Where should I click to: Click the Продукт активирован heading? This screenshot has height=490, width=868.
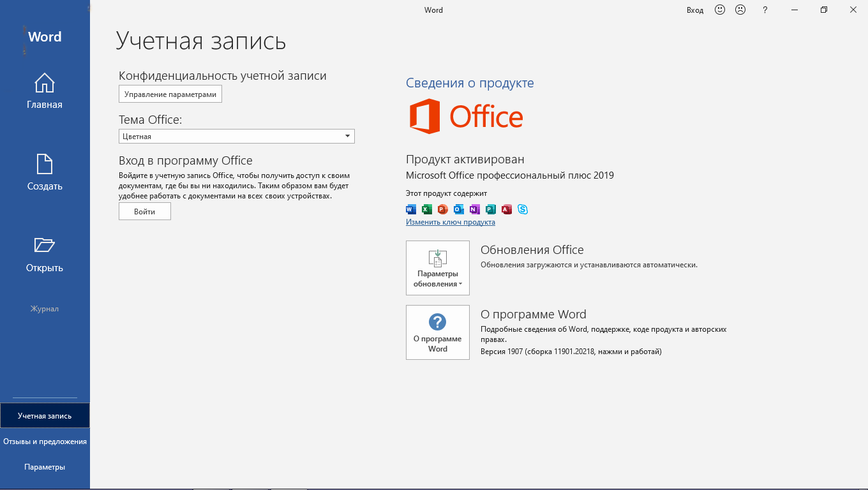click(465, 160)
